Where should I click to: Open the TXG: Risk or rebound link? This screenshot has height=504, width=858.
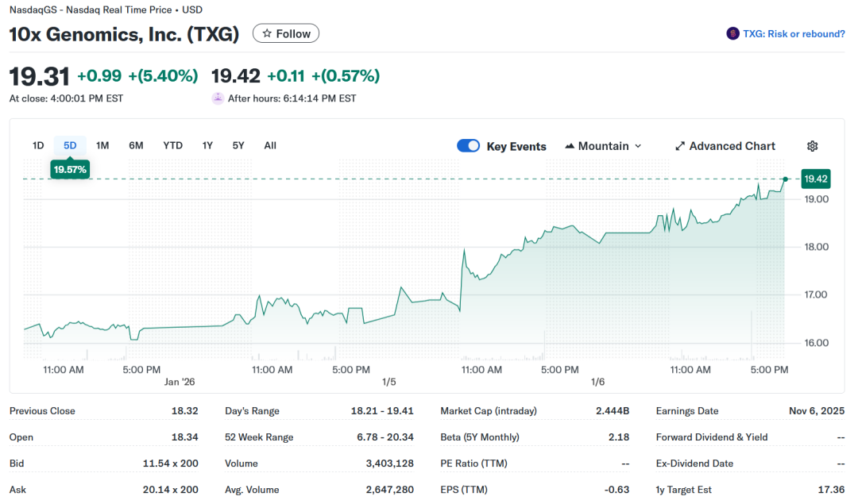794,34
